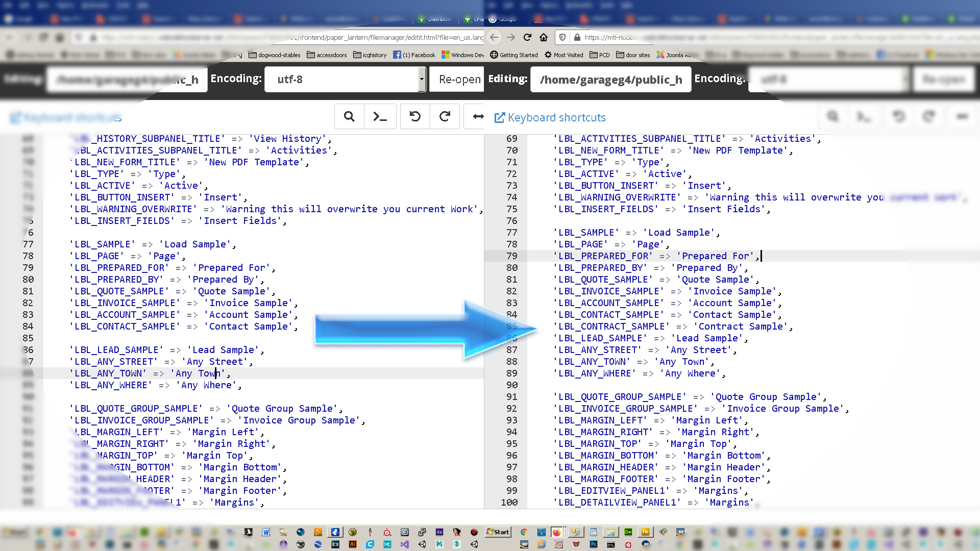Click line number 85 in left editor gutter
This screenshot has height=551, width=980.
coord(28,338)
